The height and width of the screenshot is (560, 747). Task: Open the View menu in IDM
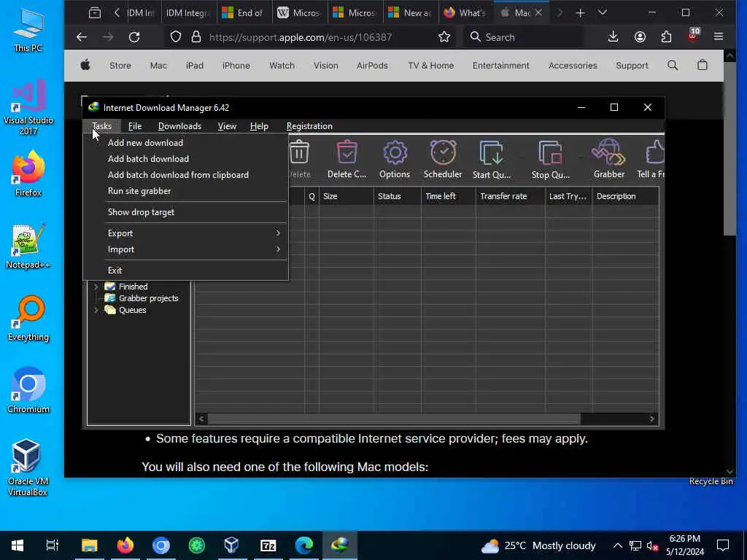pyautogui.click(x=227, y=126)
